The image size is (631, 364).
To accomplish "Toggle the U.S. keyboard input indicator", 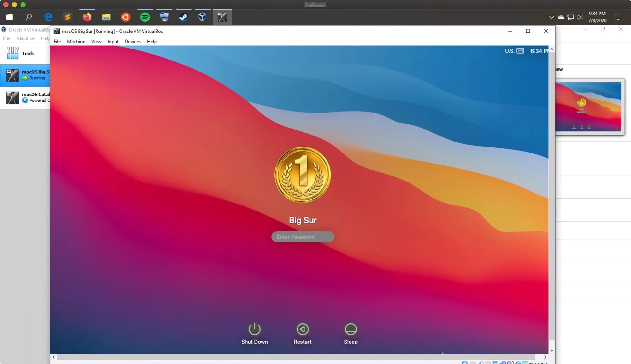I will (x=514, y=51).
